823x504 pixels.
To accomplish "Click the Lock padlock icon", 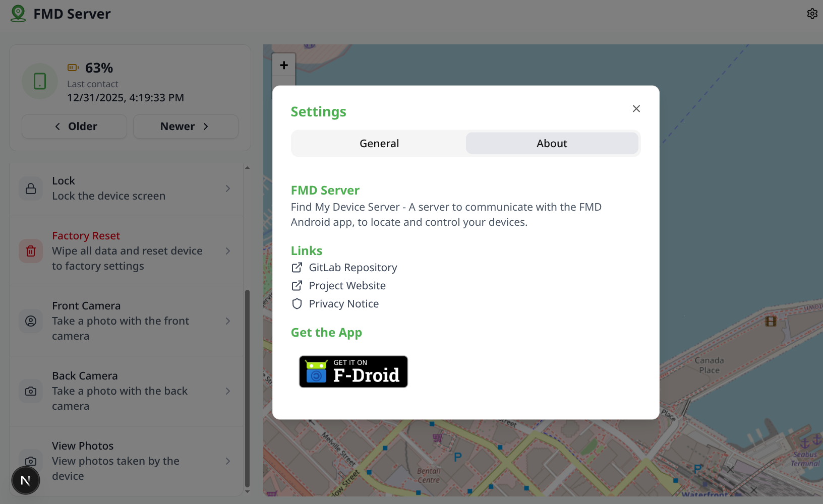I will (x=31, y=188).
